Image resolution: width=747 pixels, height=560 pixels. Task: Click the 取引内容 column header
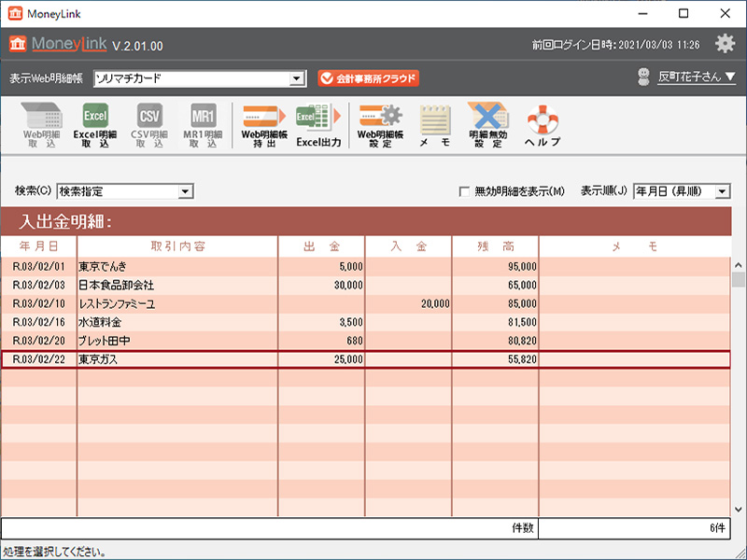click(x=176, y=246)
